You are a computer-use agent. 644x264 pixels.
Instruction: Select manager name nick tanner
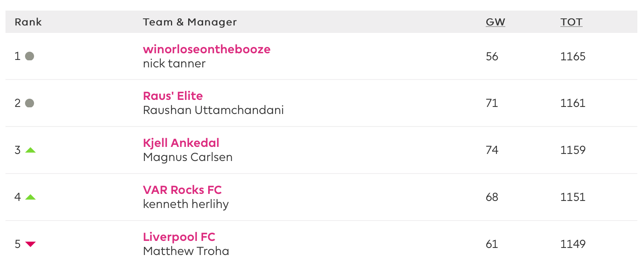[x=174, y=63]
